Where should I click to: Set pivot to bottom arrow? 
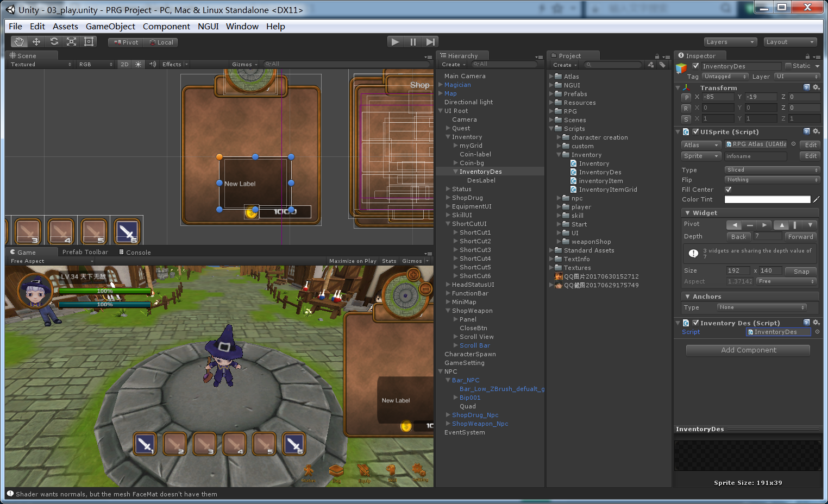tap(811, 225)
